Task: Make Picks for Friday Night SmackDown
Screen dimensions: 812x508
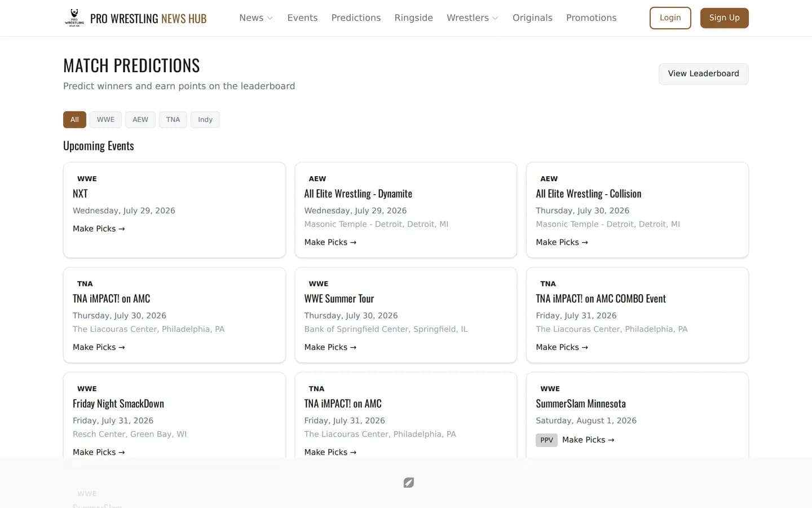Action: [x=99, y=452]
